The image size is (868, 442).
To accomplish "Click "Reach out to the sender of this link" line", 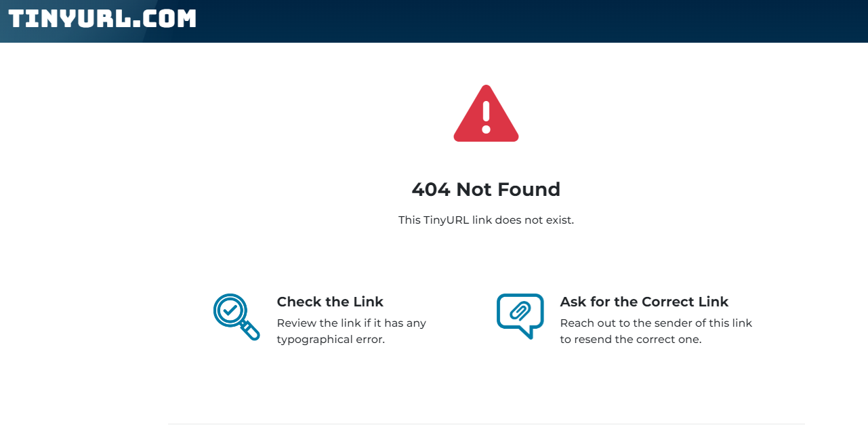I will (656, 323).
